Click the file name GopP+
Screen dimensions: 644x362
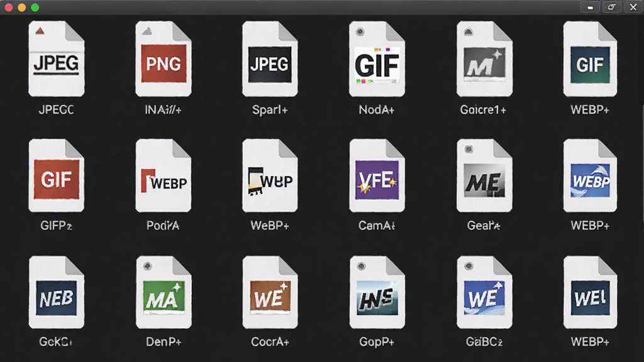click(x=377, y=341)
